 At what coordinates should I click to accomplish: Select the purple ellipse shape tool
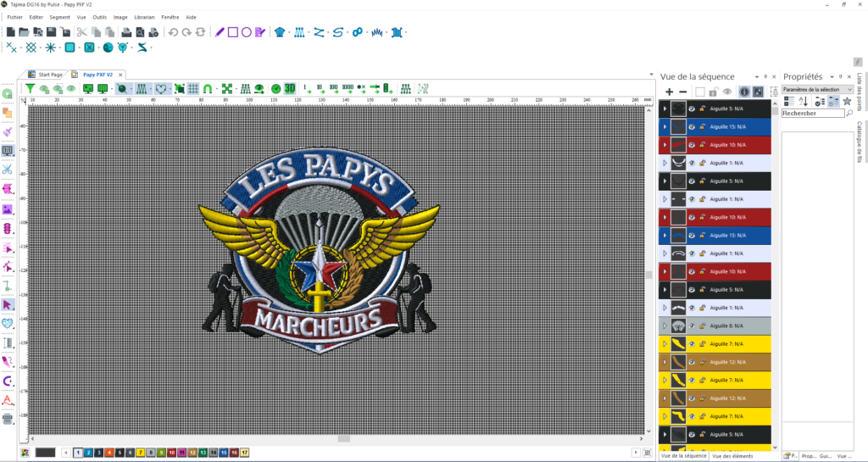tap(247, 33)
